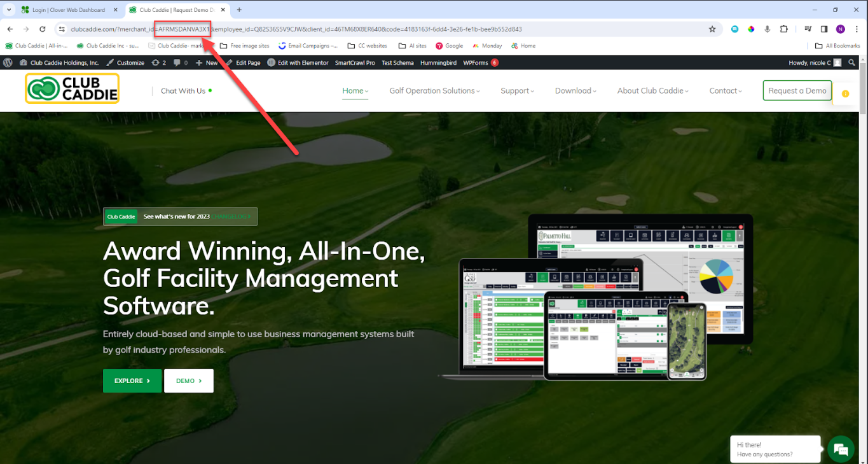
Task: Switch to Login Clover Web Dashboard tab
Action: [69, 10]
